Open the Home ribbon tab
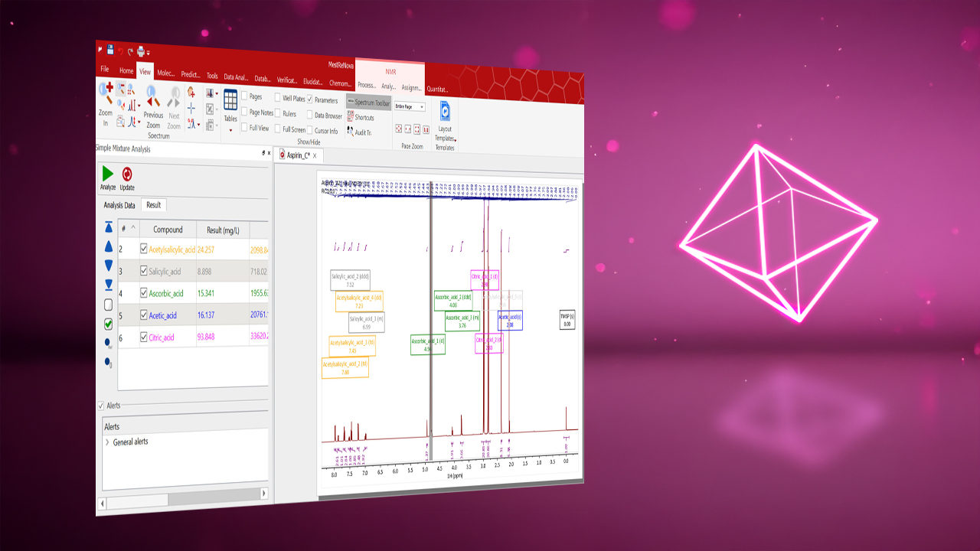980x551 pixels. point(126,71)
